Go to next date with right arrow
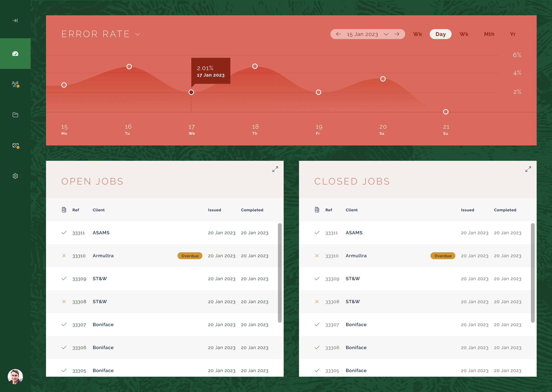Image resolution: width=552 pixels, height=392 pixels. point(397,34)
